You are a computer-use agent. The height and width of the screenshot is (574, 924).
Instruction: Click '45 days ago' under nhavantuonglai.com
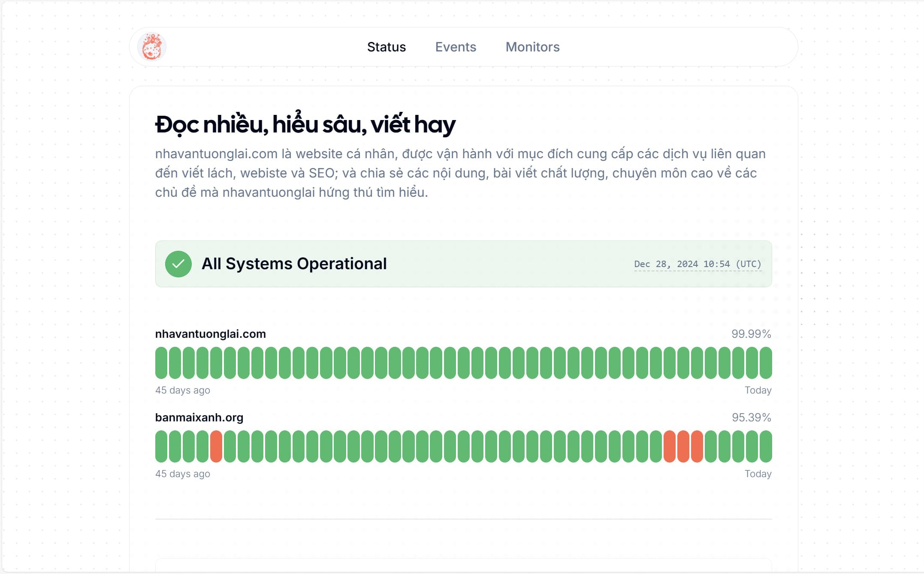click(183, 390)
